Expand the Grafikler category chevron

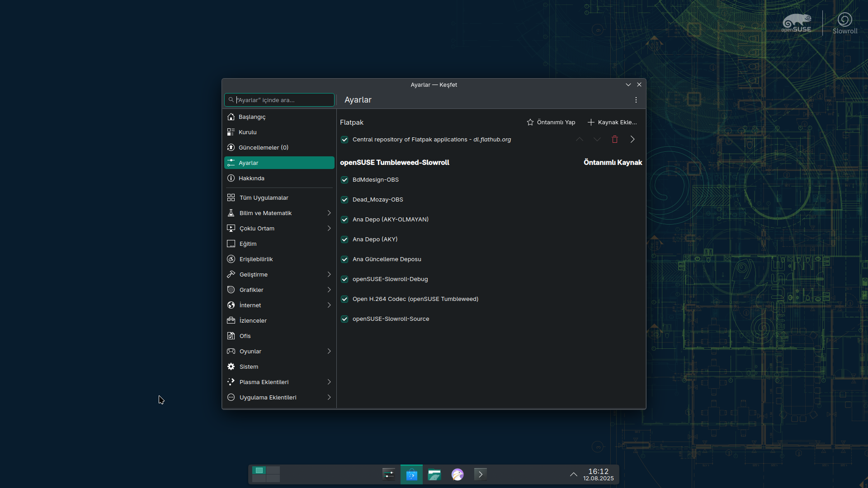[x=329, y=290]
